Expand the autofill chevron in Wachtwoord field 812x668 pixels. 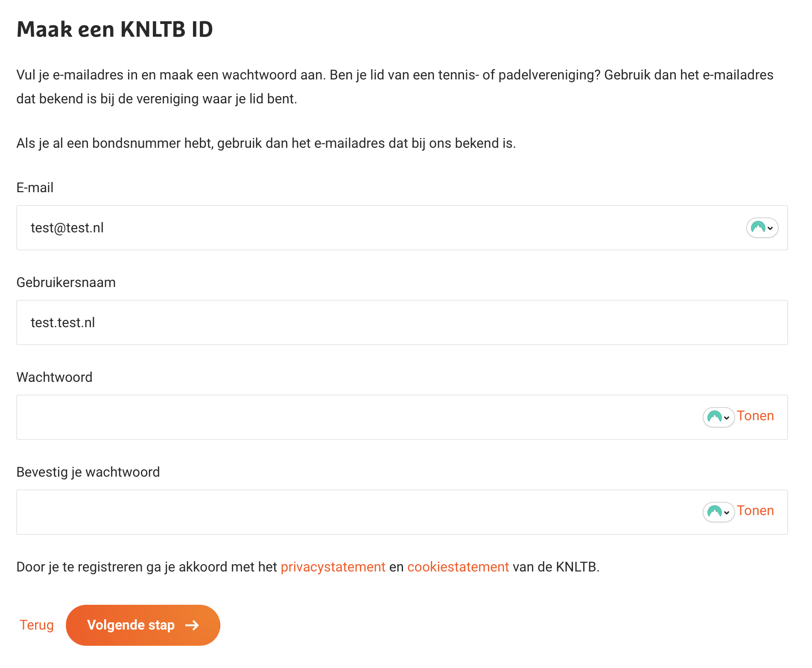point(727,418)
